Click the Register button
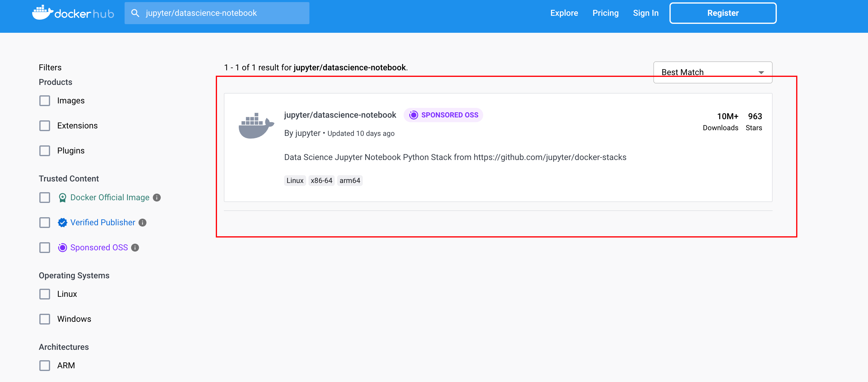 click(x=723, y=13)
